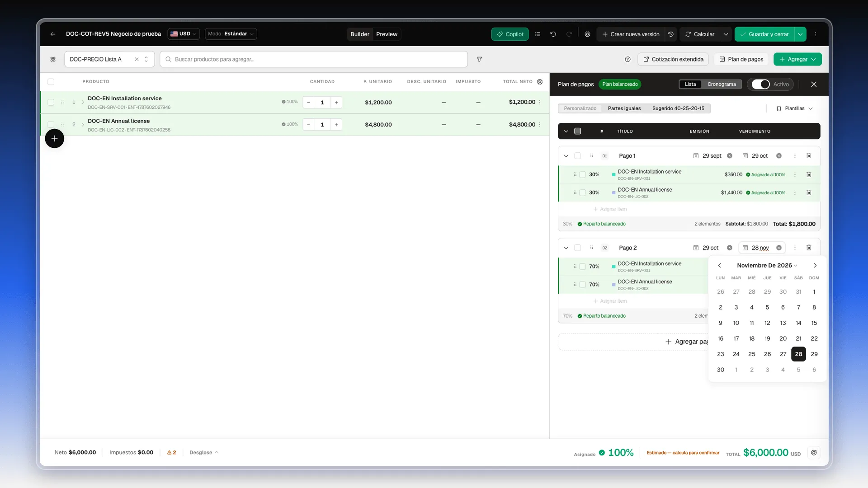Delete Pago 1 with the trash icon

[809, 156]
